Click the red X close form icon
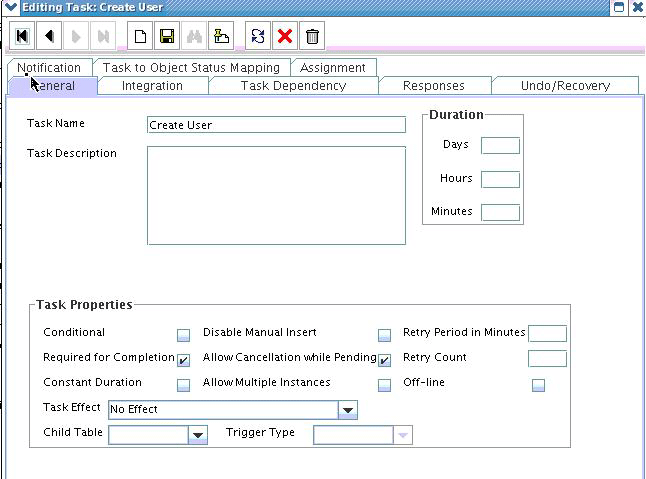The image size is (646, 479). coord(285,36)
